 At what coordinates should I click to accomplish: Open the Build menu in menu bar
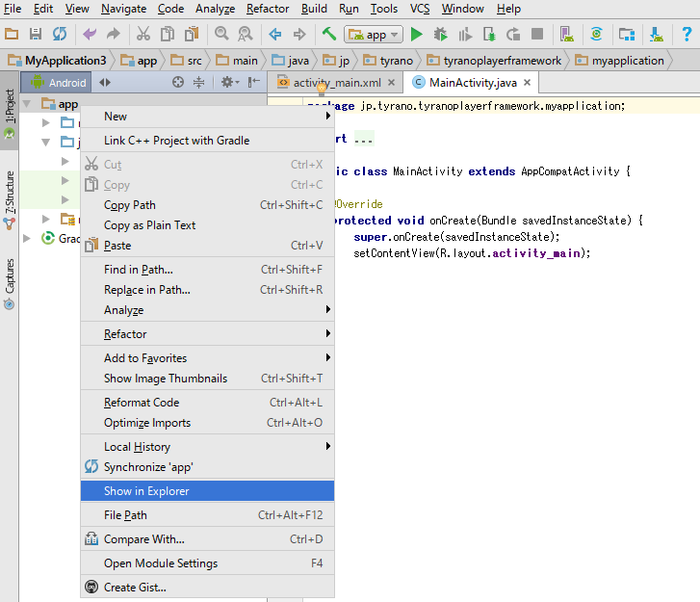[314, 9]
